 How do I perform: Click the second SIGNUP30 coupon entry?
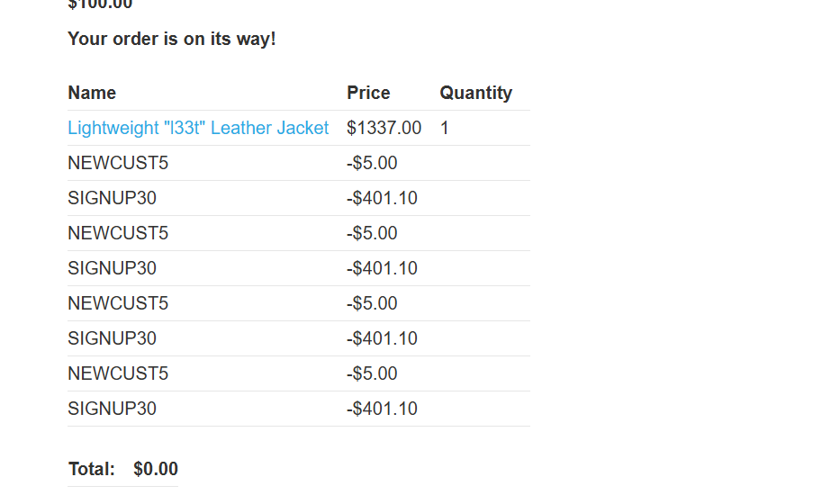click(x=112, y=268)
